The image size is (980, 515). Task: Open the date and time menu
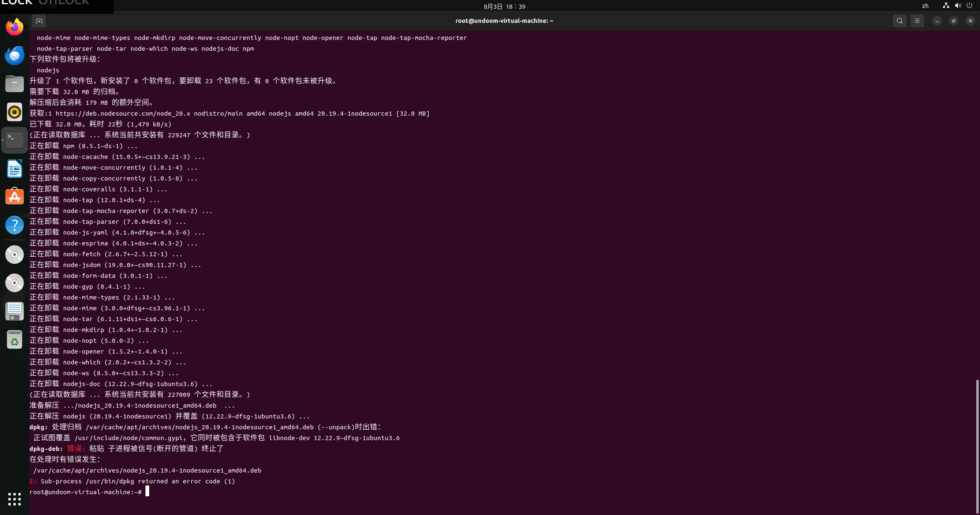504,6
